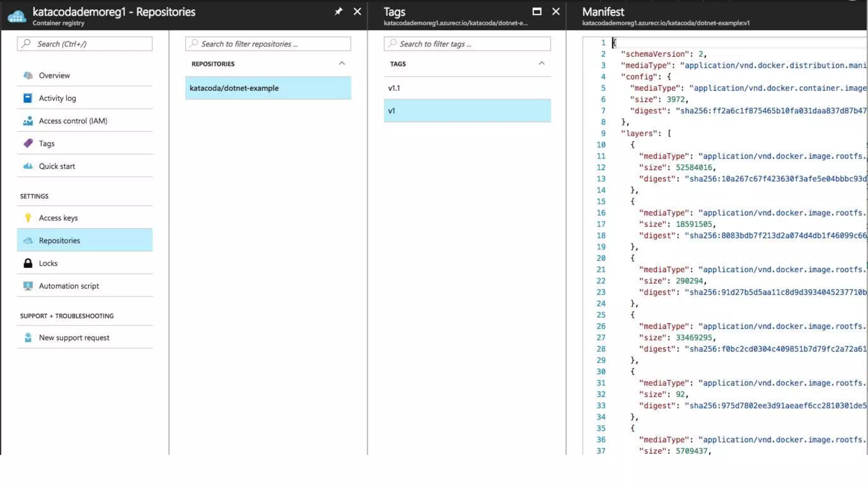Viewport: 868px width, 488px height.
Task: Click the New support request icon
Action: (x=28, y=338)
